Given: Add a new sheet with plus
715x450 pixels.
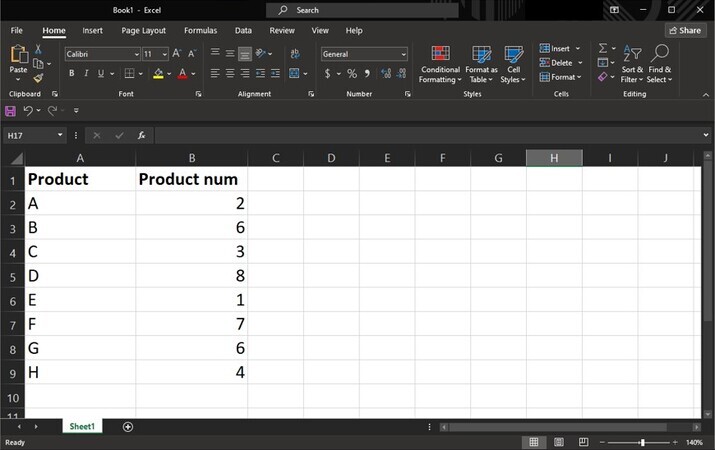Looking at the screenshot, I should click(128, 427).
